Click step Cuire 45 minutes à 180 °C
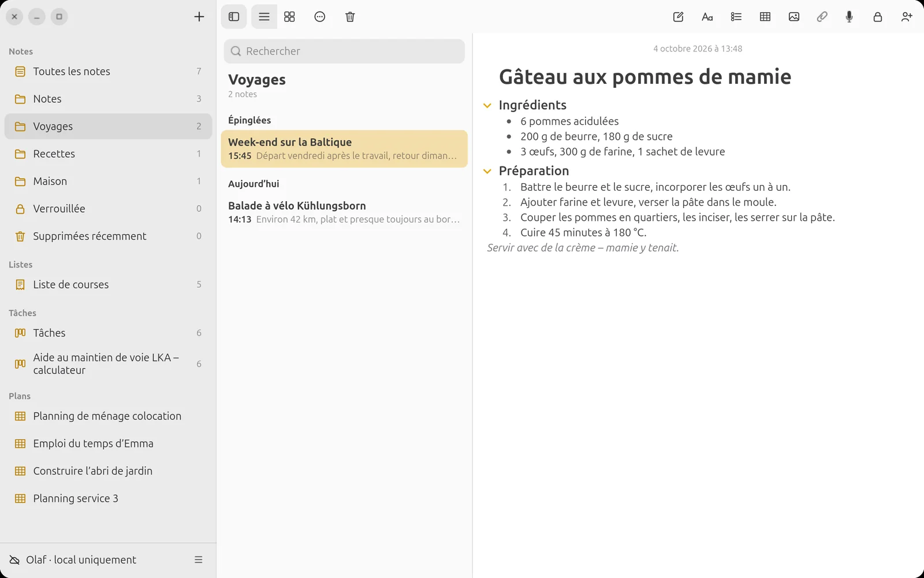Viewport: 924px width, 578px height. [583, 232]
